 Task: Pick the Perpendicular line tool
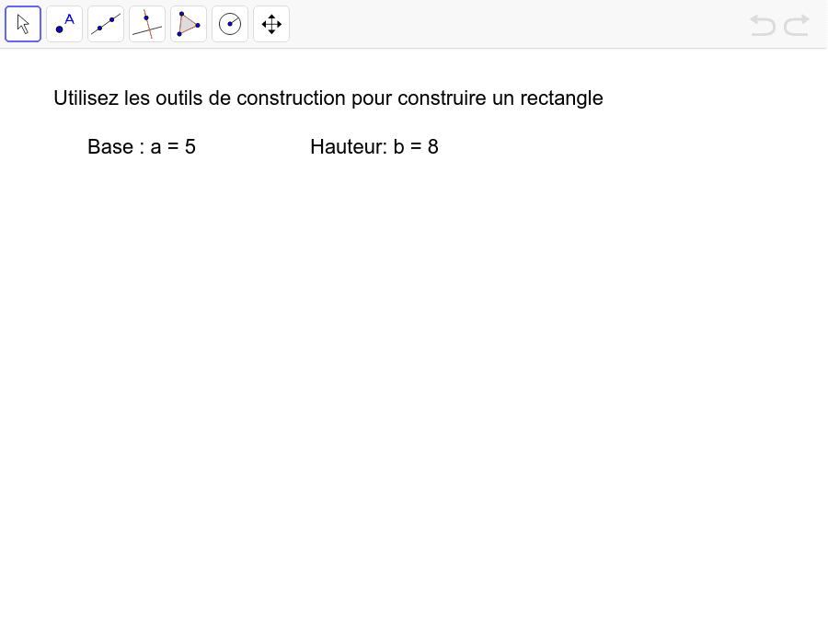click(x=147, y=24)
